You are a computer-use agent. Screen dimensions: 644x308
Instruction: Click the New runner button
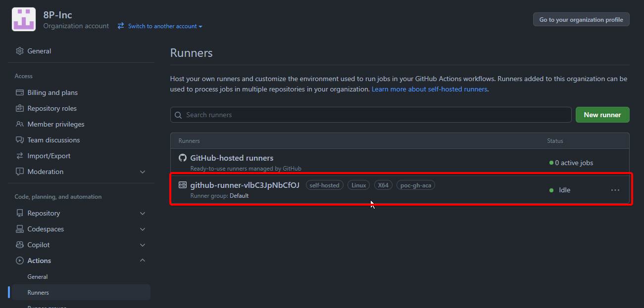(602, 114)
